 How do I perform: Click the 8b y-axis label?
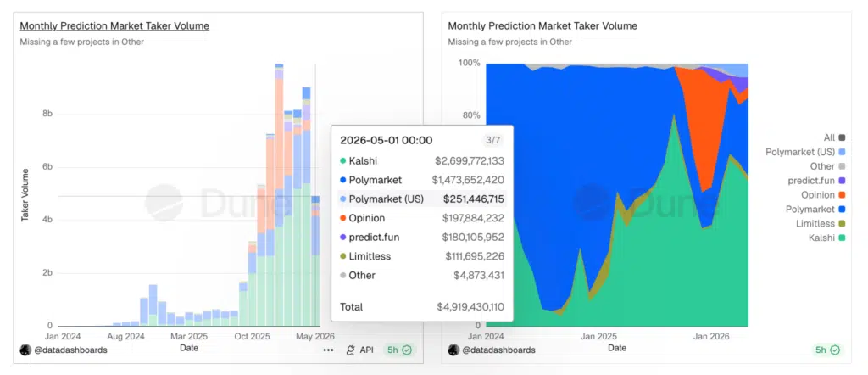(x=47, y=114)
